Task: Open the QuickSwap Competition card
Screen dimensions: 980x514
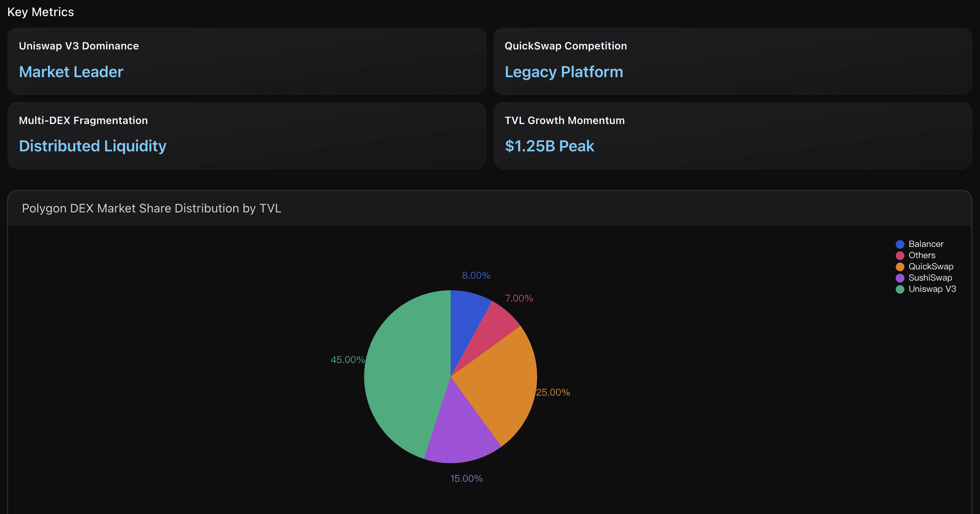Action: pyautogui.click(x=733, y=61)
